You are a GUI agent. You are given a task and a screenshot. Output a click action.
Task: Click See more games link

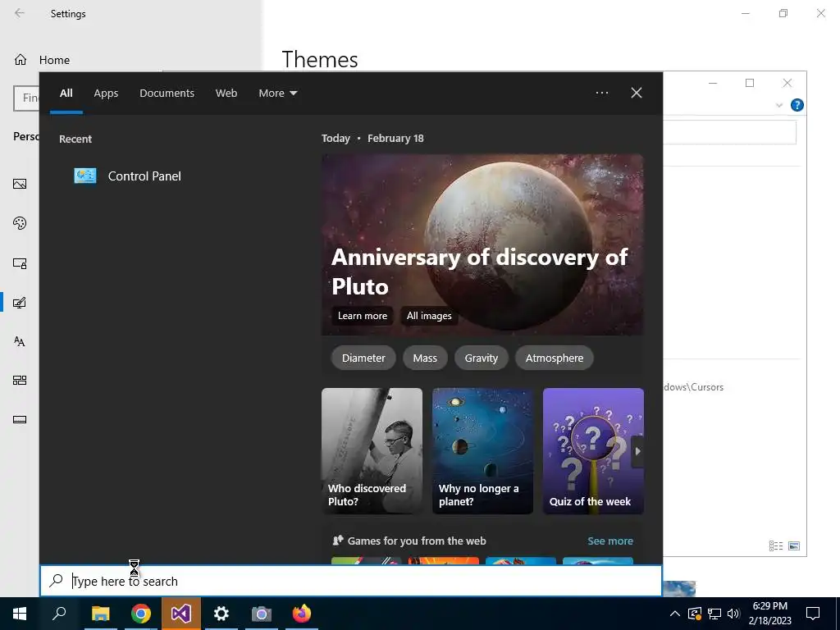[x=610, y=541]
